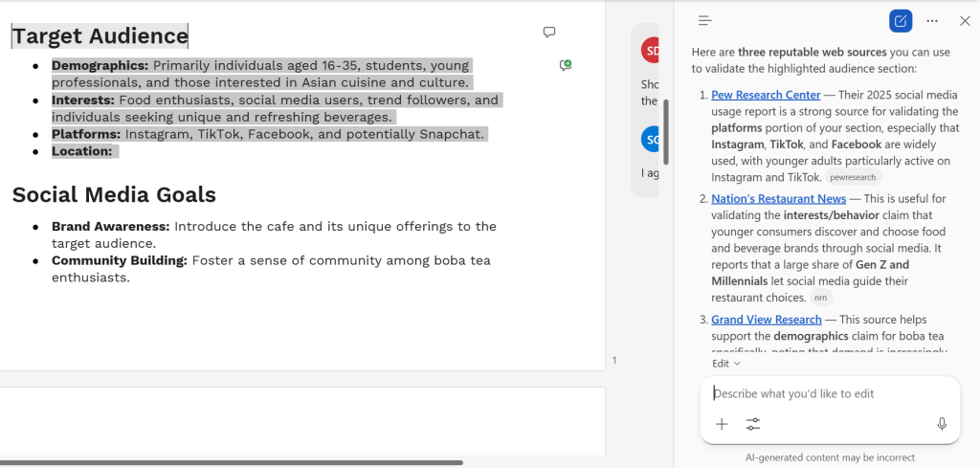The width and height of the screenshot is (980, 468).
Task: Click the 'Interests:' bold label
Action: pyautogui.click(x=83, y=100)
